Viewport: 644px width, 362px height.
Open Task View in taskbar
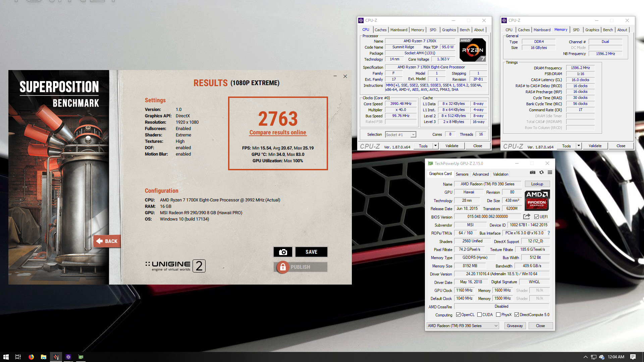[18, 357]
